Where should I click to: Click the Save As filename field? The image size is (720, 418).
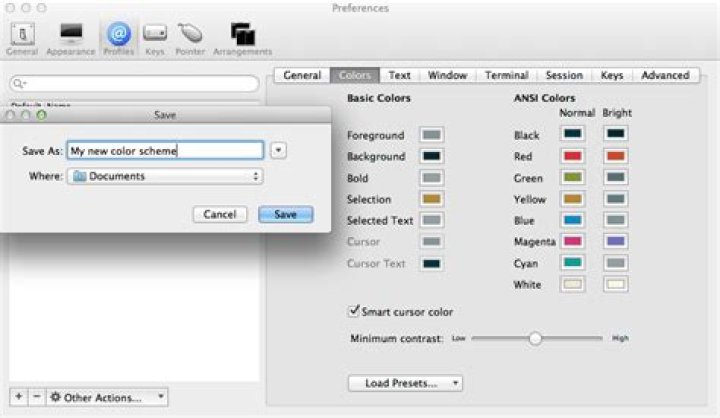click(x=165, y=151)
